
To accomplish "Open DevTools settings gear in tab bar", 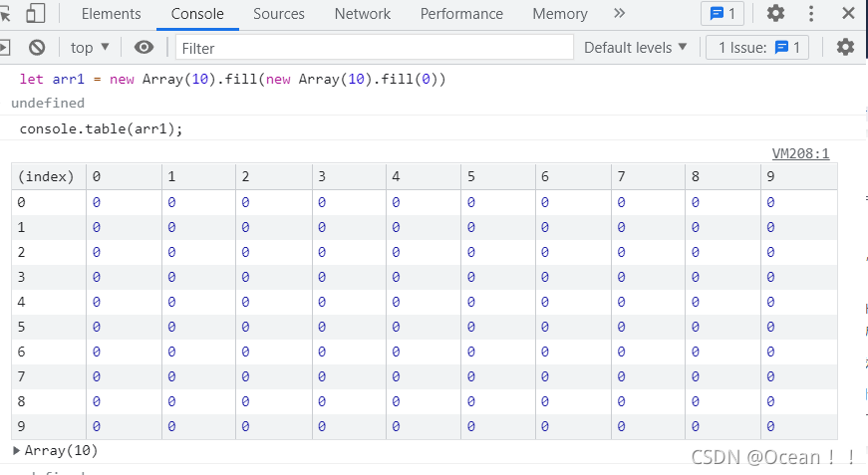I will (775, 14).
